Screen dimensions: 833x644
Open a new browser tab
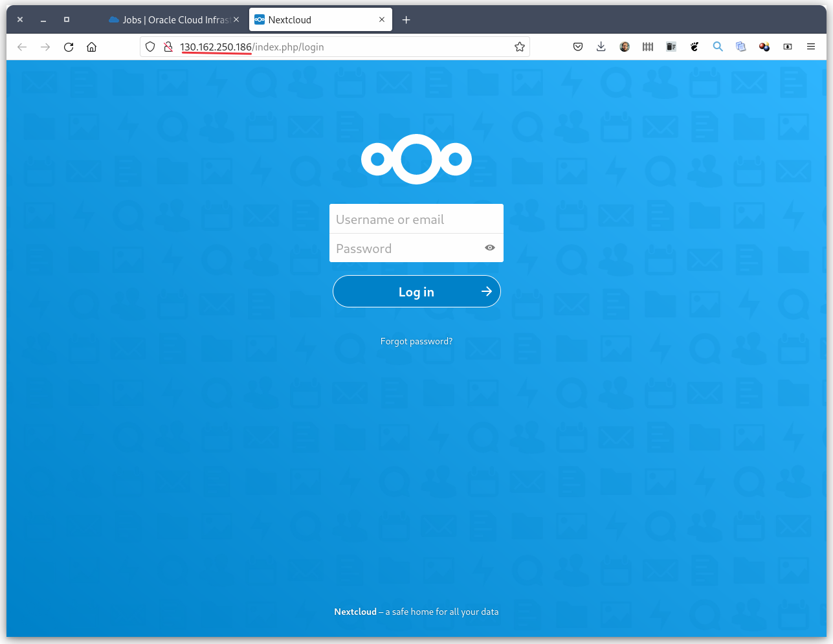point(406,20)
